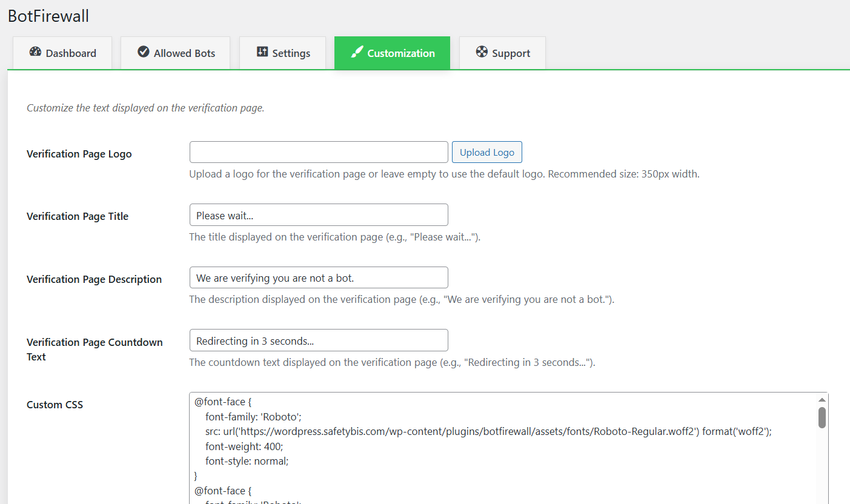Click the Upload Logo button
This screenshot has height=504, width=850.
click(x=486, y=151)
